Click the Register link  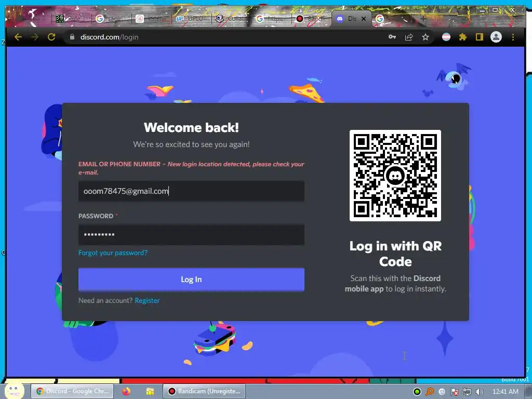pos(147,301)
